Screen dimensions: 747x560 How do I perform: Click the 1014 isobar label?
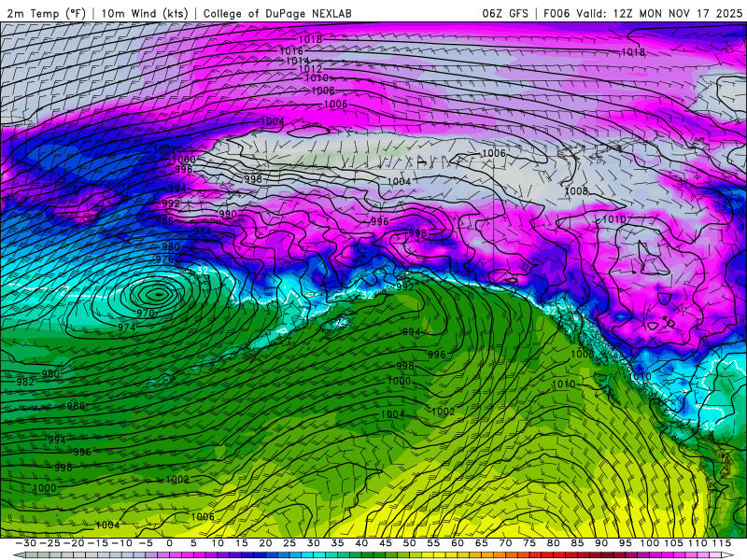tap(298, 61)
